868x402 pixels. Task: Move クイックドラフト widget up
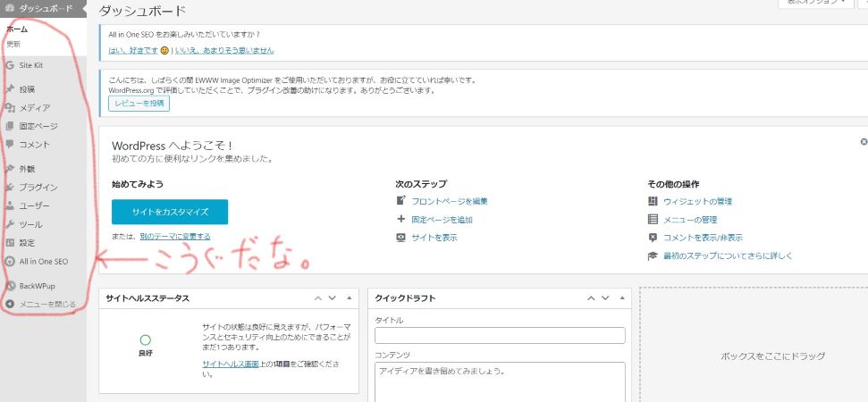point(591,298)
